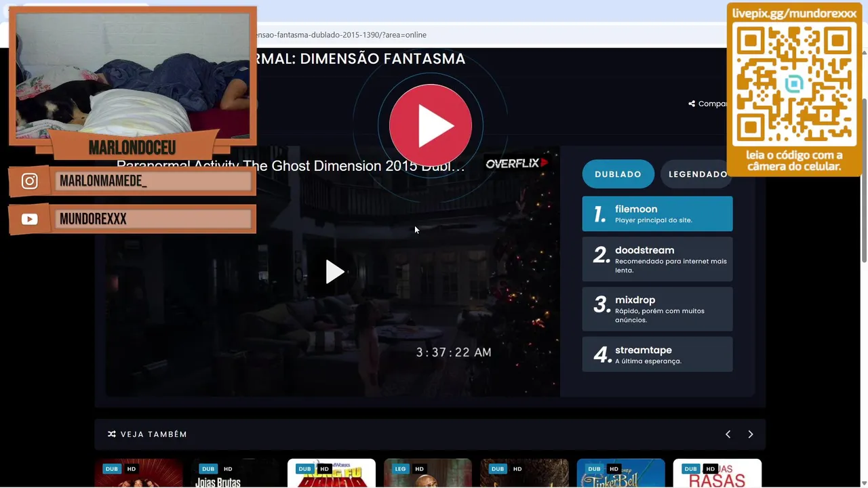The width and height of the screenshot is (868, 488).
Task: Select the filemoon player option
Action: pos(657,213)
